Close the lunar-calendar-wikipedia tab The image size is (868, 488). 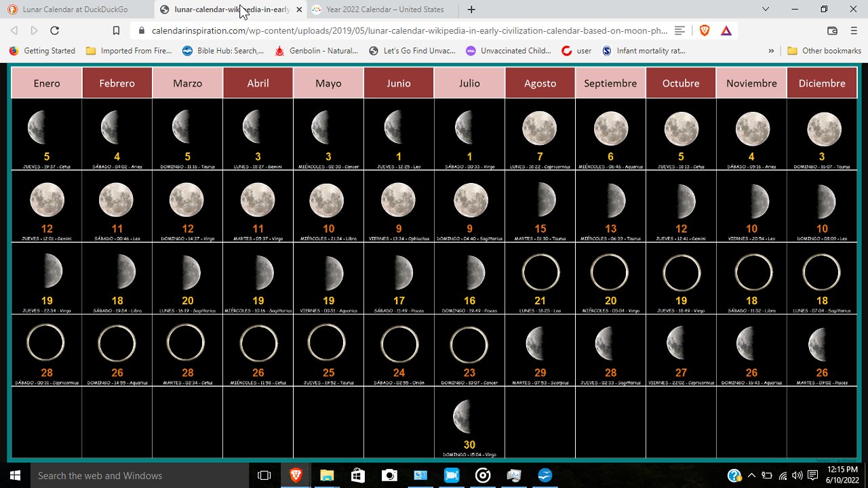[299, 9]
